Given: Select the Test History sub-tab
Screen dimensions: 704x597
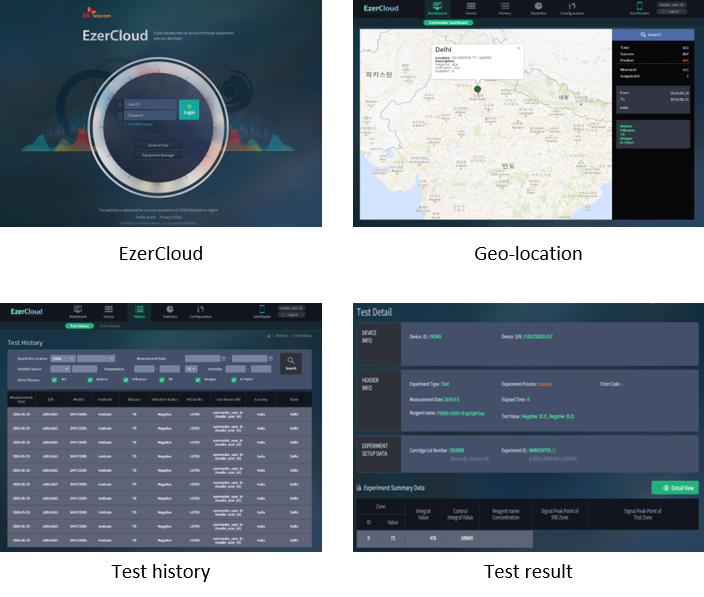Looking at the screenshot, I should (x=79, y=326).
